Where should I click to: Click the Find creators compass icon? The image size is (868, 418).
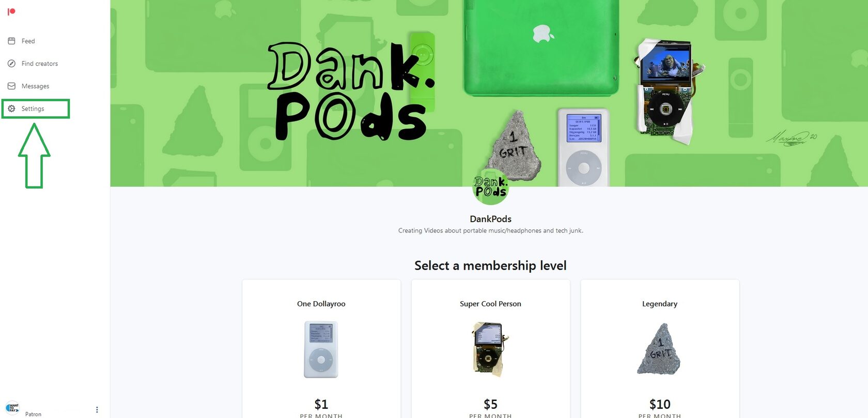click(11, 64)
